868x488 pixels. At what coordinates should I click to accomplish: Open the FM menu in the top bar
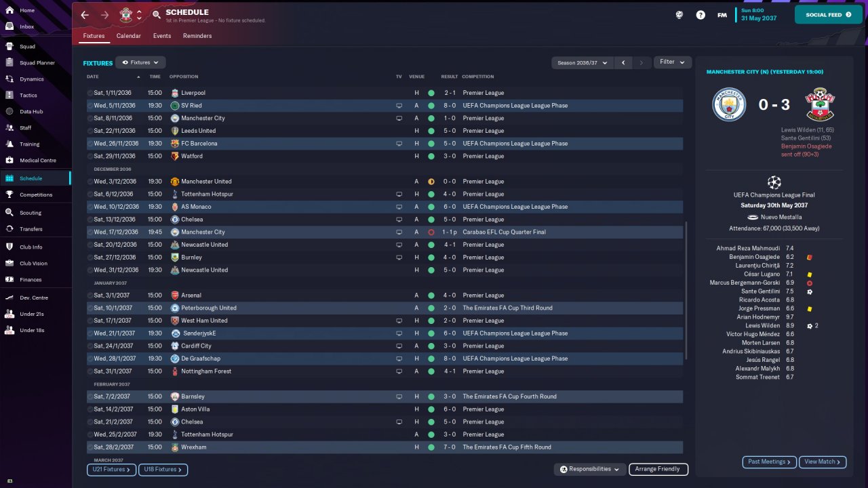[722, 15]
